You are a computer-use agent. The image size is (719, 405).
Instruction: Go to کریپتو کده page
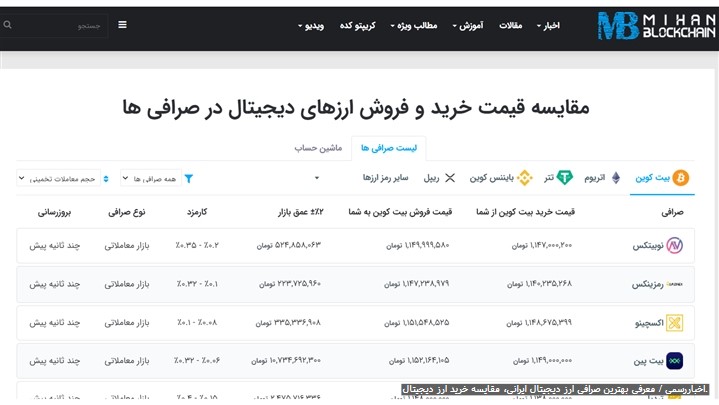coord(358,26)
